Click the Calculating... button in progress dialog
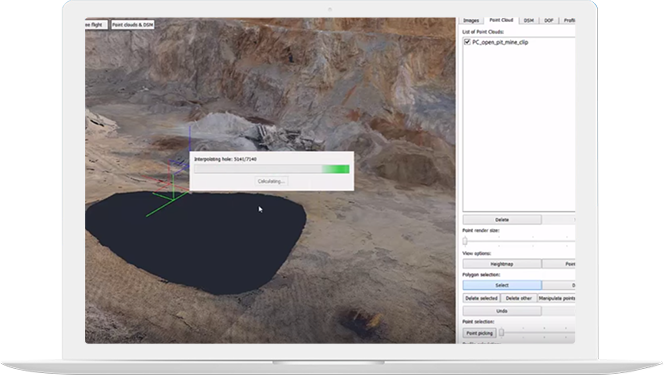This screenshot has width=664, height=375. pyautogui.click(x=271, y=181)
